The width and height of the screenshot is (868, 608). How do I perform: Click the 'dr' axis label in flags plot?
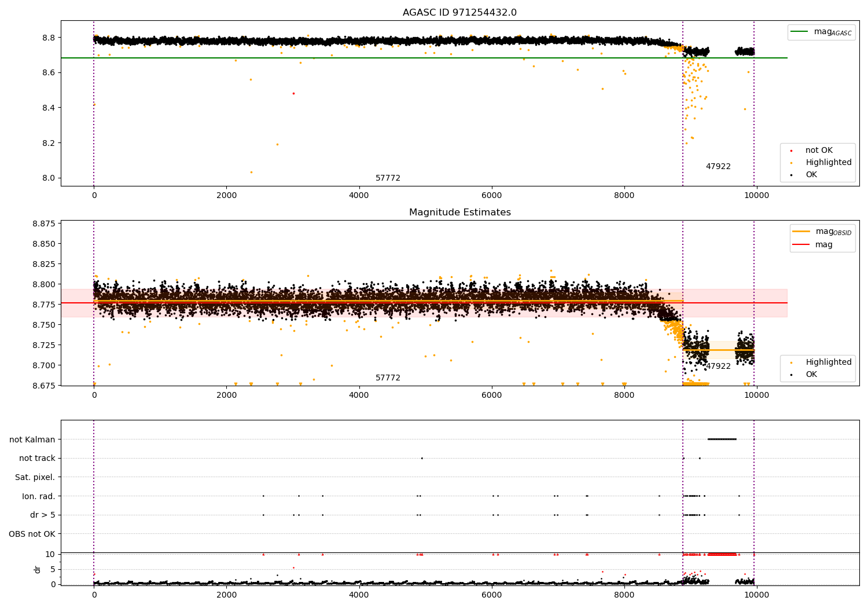tap(38, 569)
